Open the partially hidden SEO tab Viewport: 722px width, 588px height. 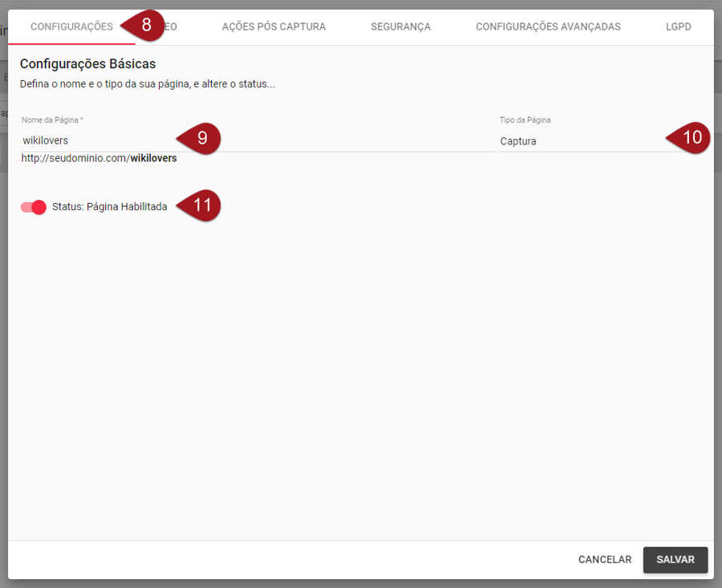(x=170, y=26)
